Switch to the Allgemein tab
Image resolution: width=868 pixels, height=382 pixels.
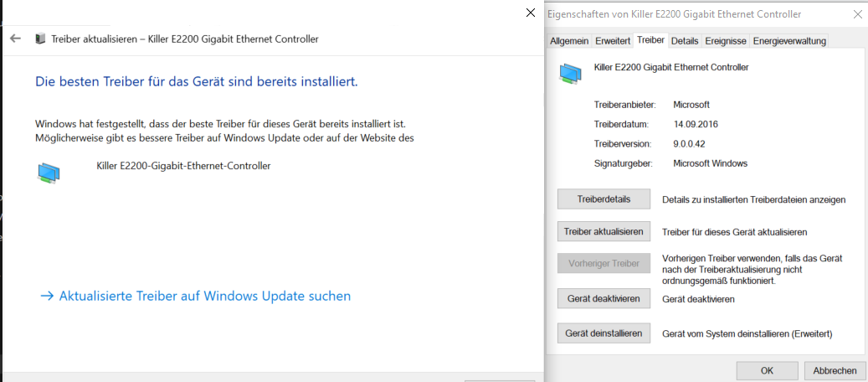click(569, 41)
